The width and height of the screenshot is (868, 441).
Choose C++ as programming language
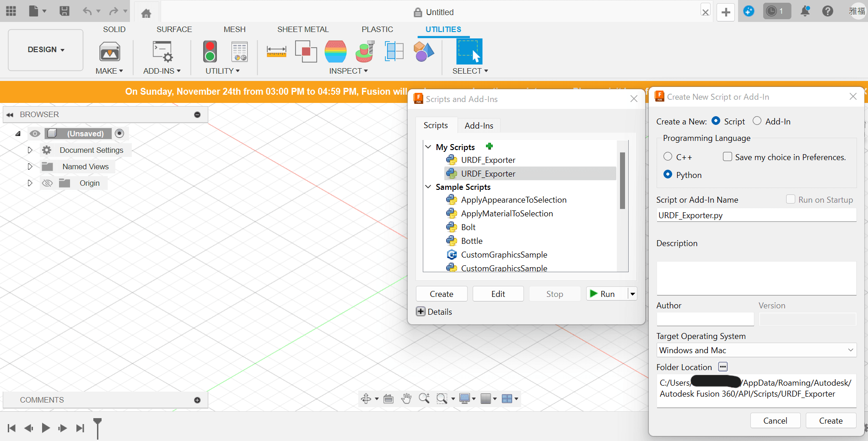tap(668, 157)
